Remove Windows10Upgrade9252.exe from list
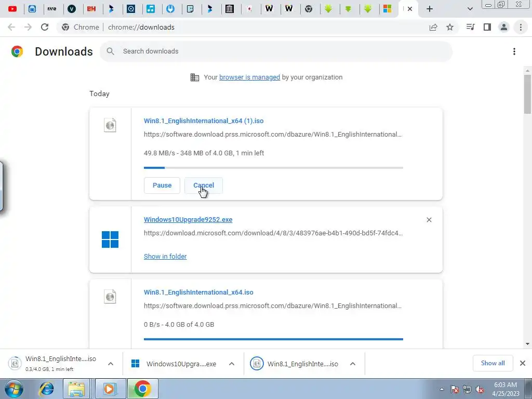The height and width of the screenshot is (399, 532). [429, 220]
